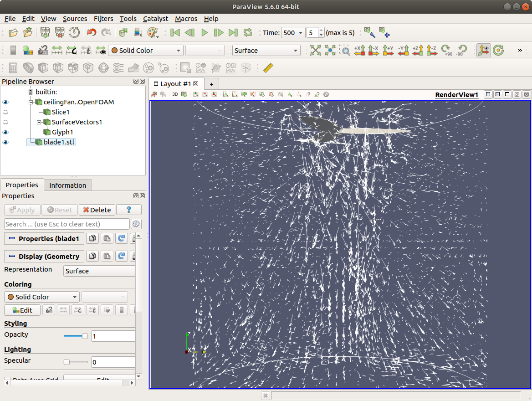
Task: Click the Reset button
Action: point(60,210)
